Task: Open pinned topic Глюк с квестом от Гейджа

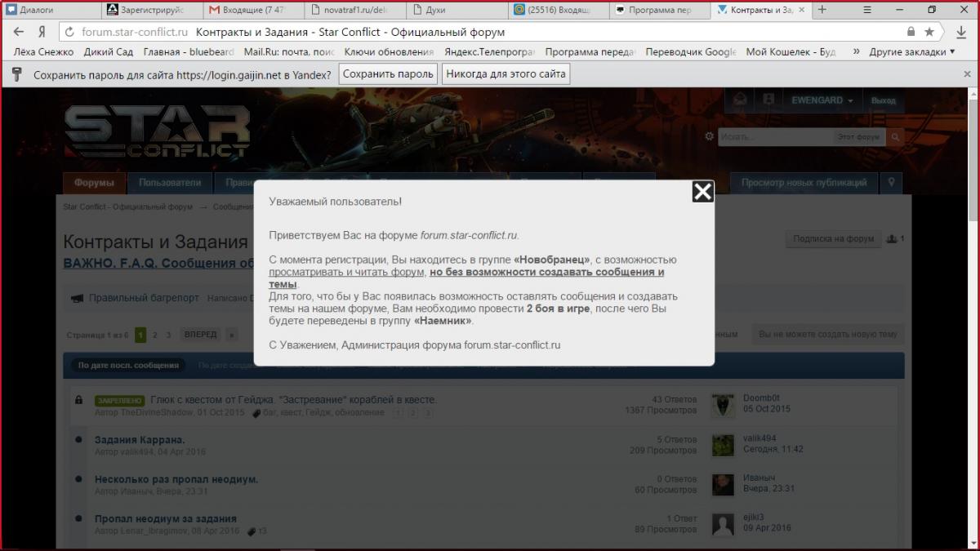Action: coord(294,400)
